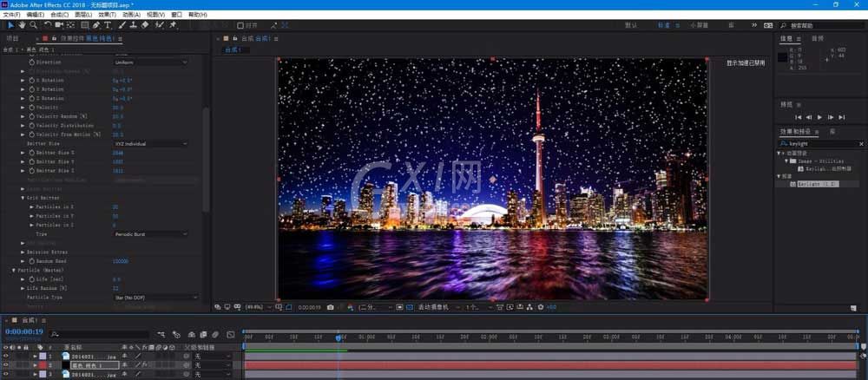Select the Pan Behind anchor point tool
The height and width of the screenshot is (380, 868).
[71, 25]
